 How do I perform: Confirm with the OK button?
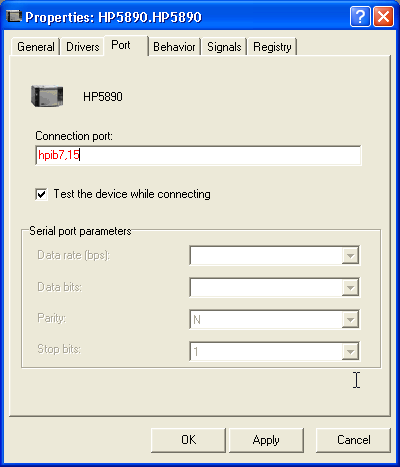coord(188,440)
